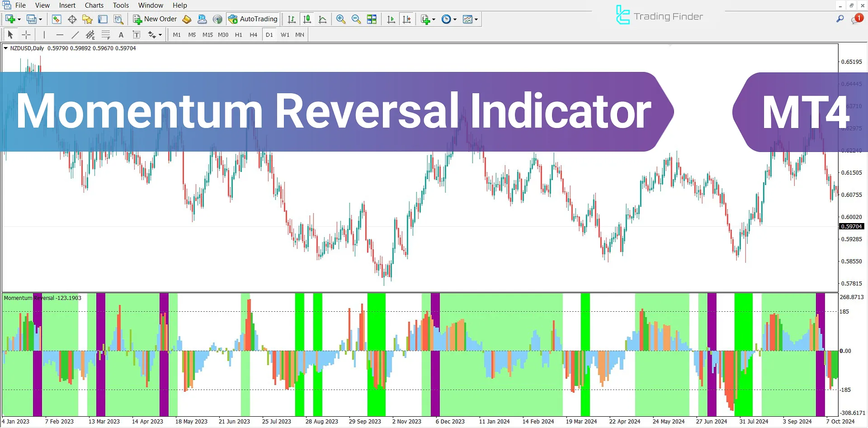Open the File menu

tap(20, 5)
